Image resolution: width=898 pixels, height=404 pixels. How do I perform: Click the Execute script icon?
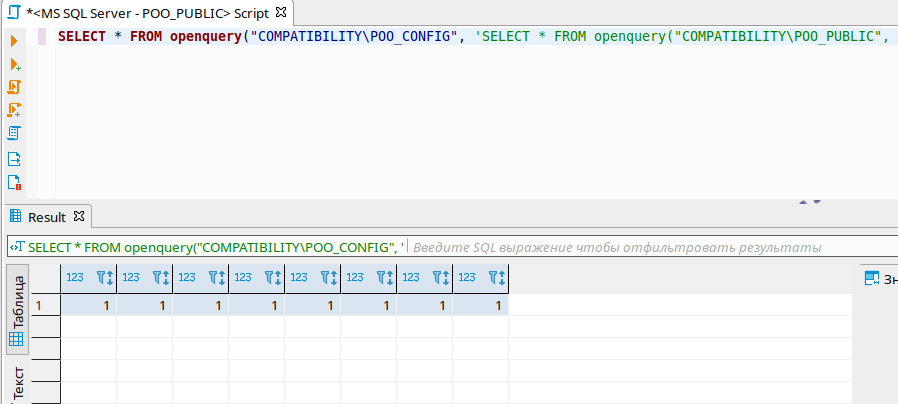[x=15, y=87]
